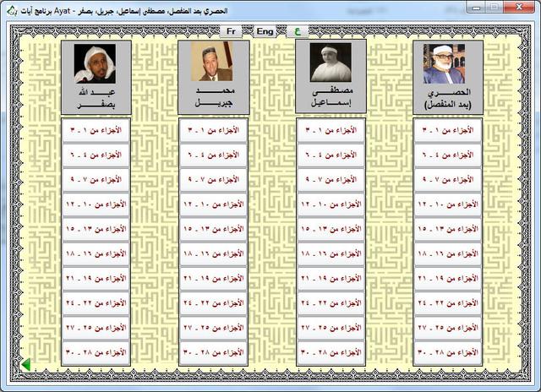Download Mustafa Ismail parts 16-18
Screen dimensions: 541x392
click(x=331, y=253)
